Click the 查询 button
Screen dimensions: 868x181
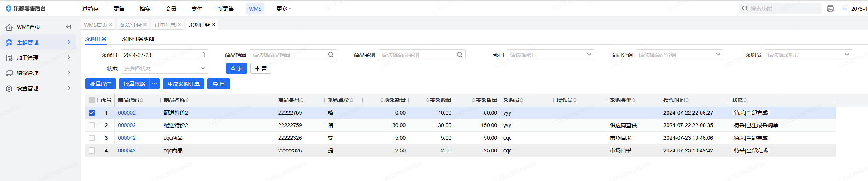[x=237, y=69]
